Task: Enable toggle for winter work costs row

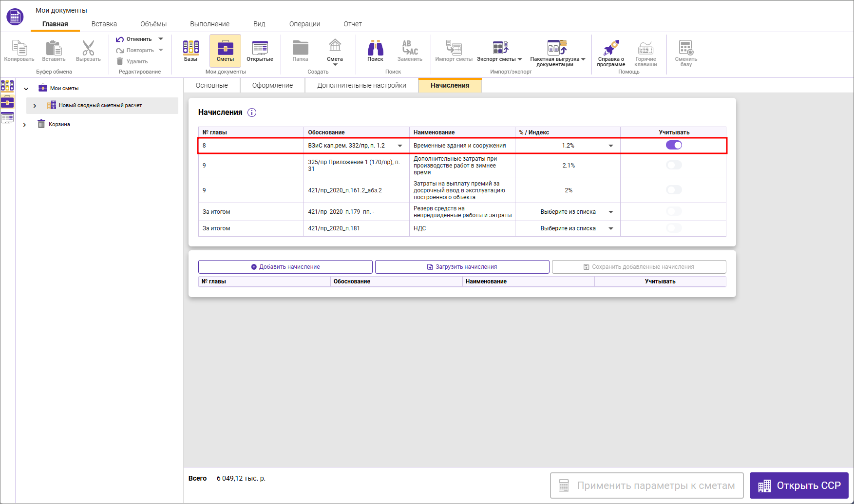Action: (x=674, y=166)
